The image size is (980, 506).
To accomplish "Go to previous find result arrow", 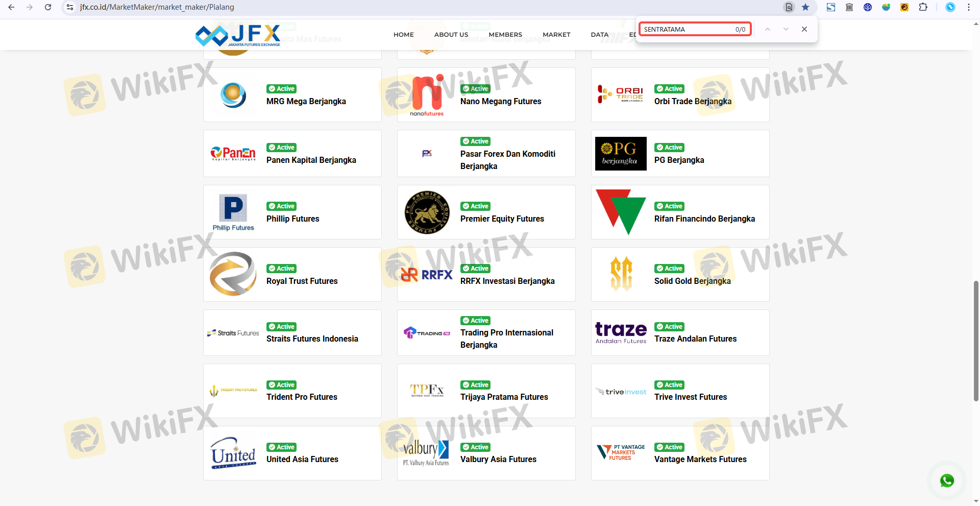I will [767, 29].
